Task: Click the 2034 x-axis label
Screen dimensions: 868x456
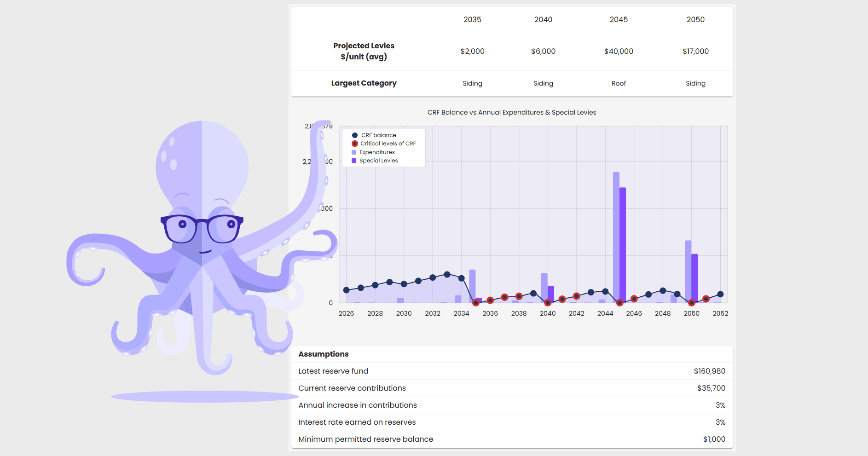Action: pyautogui.click(x=461, y=313)
